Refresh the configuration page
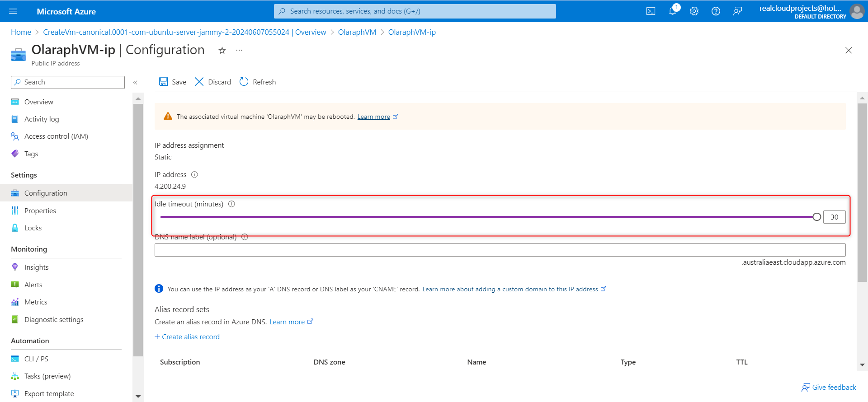 tap(258, 82)
